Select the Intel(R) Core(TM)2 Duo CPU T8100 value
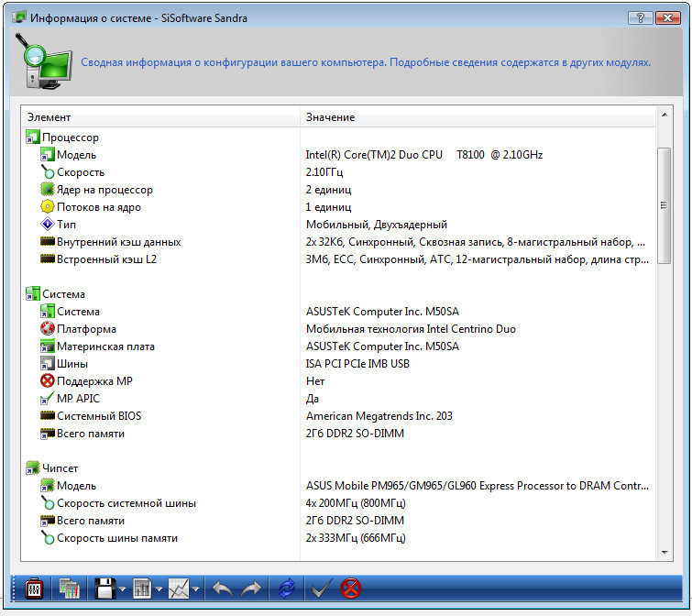692x616 pixels. click(424, 155)
